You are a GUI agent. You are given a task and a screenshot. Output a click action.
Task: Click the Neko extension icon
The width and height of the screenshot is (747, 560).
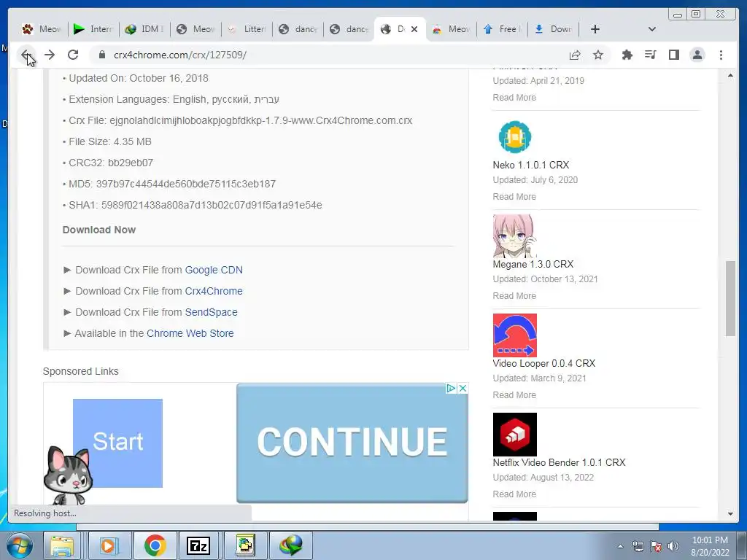tap(514, 137)
